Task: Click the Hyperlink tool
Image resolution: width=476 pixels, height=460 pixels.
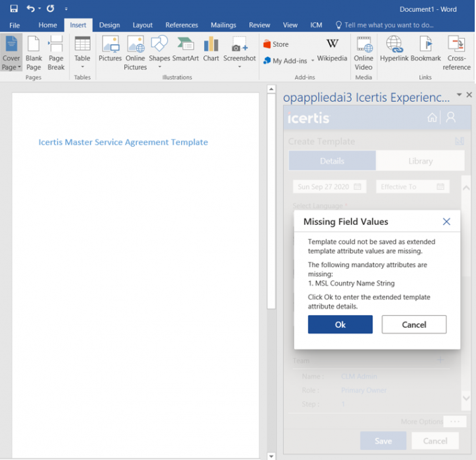Action: [395, 50]
